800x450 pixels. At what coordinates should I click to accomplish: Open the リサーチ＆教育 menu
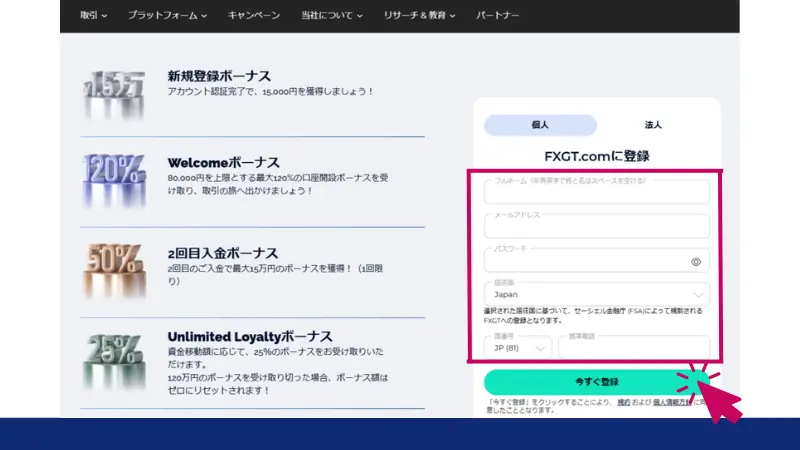[x=419, y=15]
